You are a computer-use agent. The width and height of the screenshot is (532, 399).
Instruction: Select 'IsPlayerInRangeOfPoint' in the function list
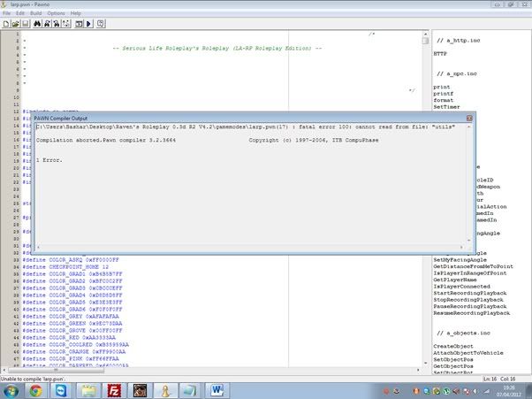(470, 273)
